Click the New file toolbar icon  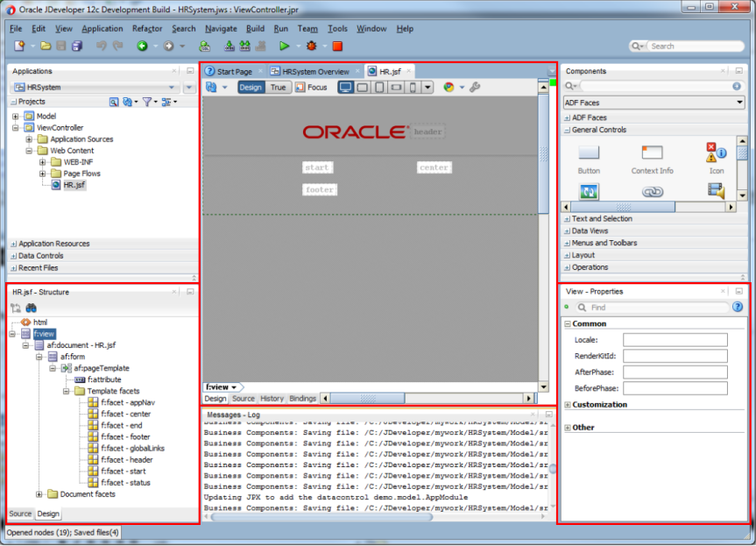(x=19, y=46)
